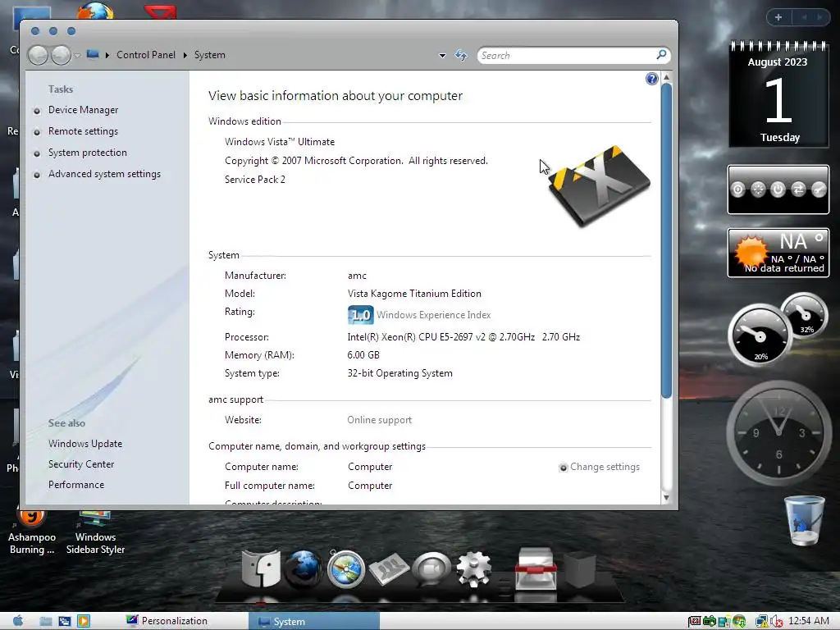Click the search magnifier icon
The height and width of the screenshot is (630, 840).
click(662, 54)
